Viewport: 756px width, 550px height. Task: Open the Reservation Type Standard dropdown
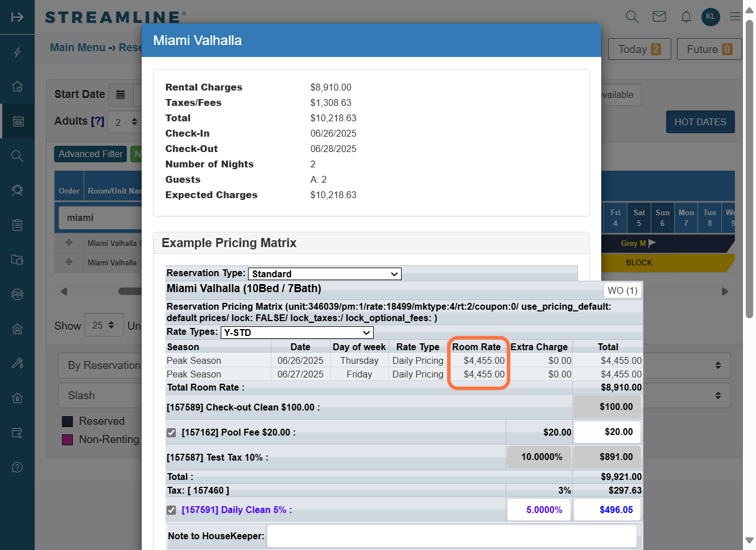coord(325,274)
